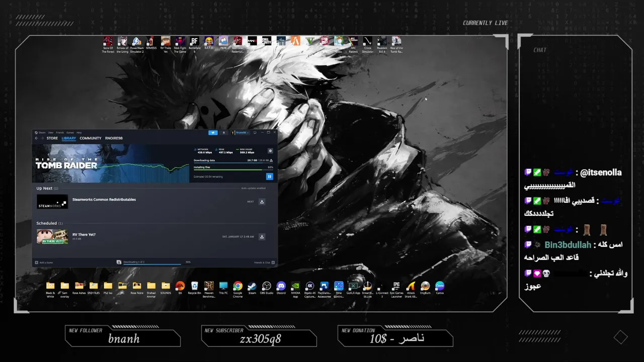Open This PC desktop icon
The height and width of the screenshot is (362, 644).
[x=223, y=288]
